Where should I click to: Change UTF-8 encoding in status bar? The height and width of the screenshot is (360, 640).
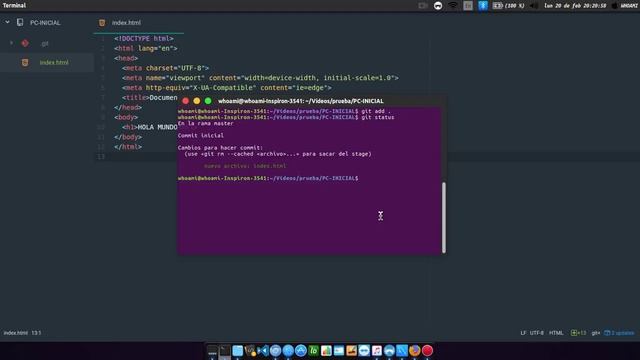[536, 333]
